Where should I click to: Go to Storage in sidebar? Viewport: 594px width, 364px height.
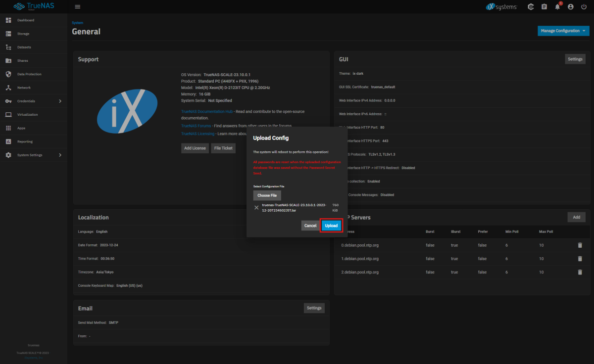click(23, 34)
